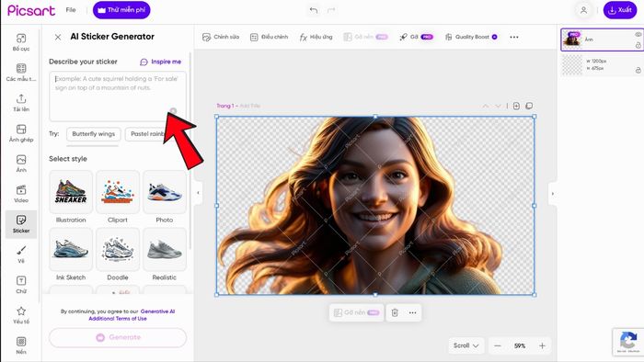Click the sticker panel vertical scrollbar

click(190, 150)
